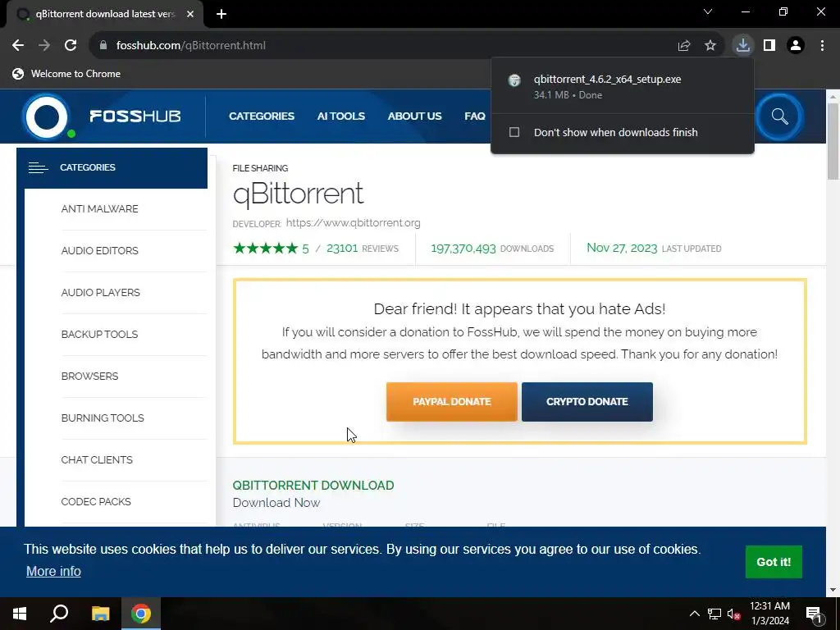Reload the FossHub page
The image size is (840, 630).
(x=71, y=46)
